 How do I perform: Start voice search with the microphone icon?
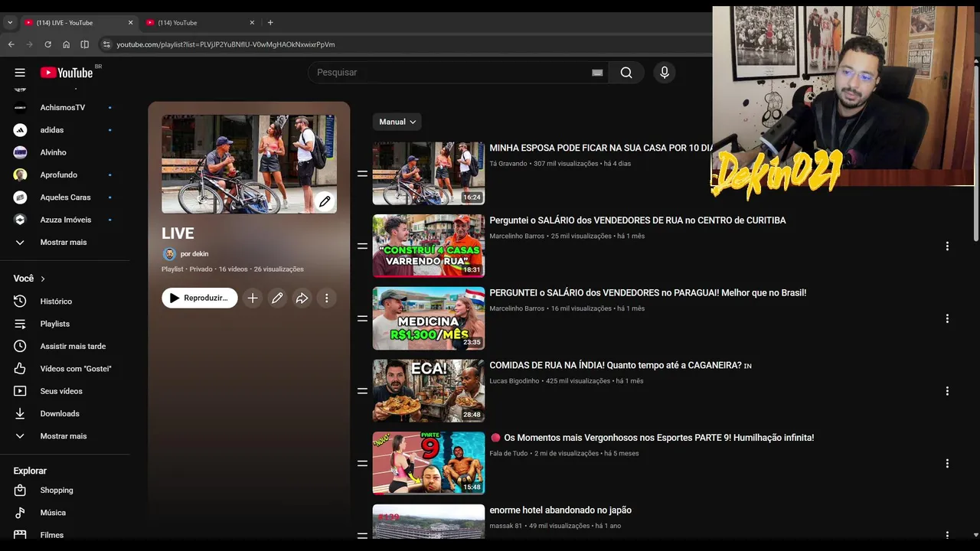(x=665, y=73)
